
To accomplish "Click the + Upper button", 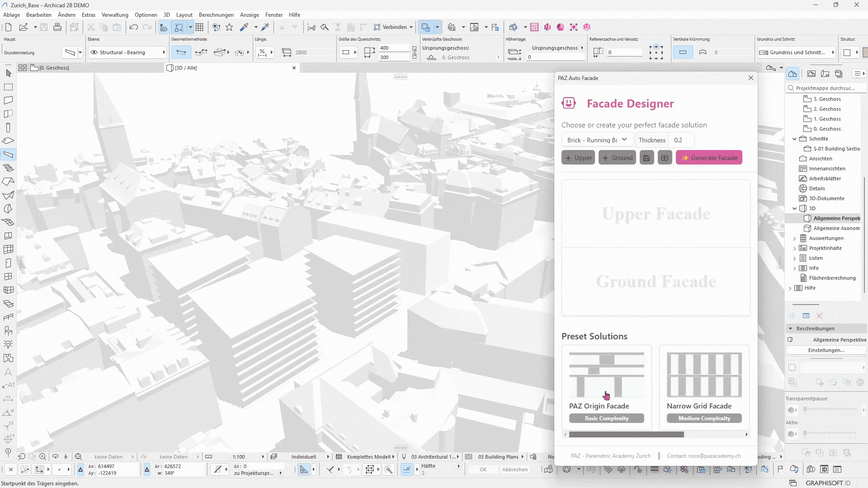I will (x=578, y=158).
